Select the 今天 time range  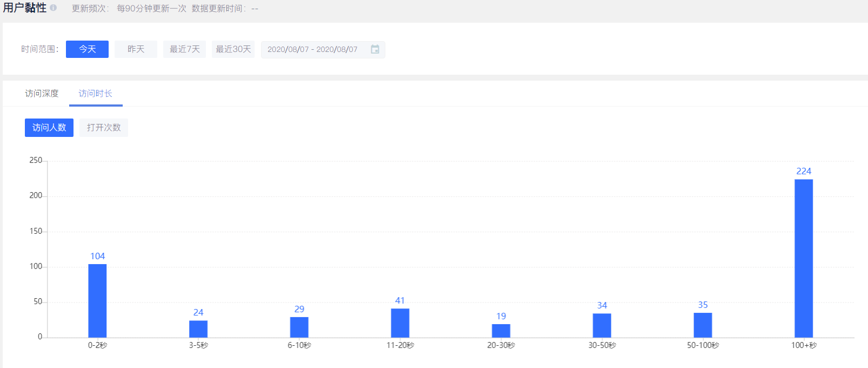(87, 49)
